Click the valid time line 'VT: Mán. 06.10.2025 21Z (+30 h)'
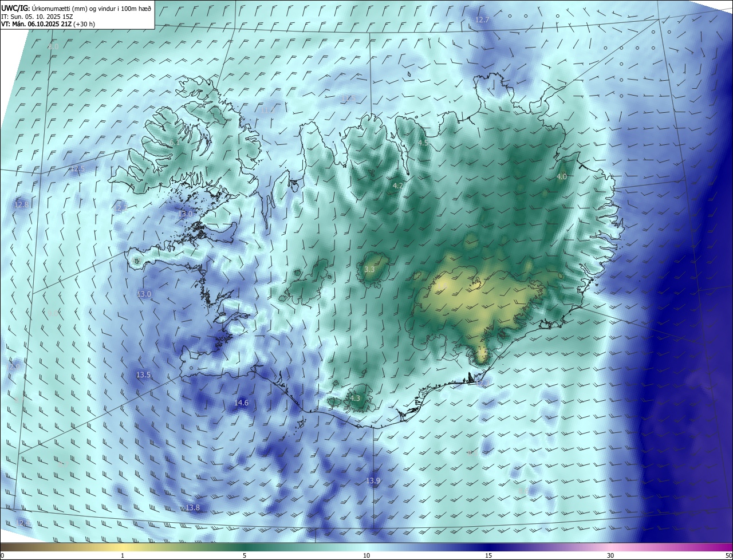Screen dimensions: 733x560 pos(48,24)
